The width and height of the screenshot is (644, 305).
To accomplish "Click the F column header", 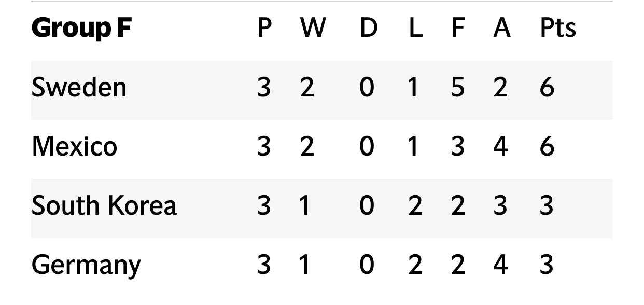I will (x=457, y=29).
